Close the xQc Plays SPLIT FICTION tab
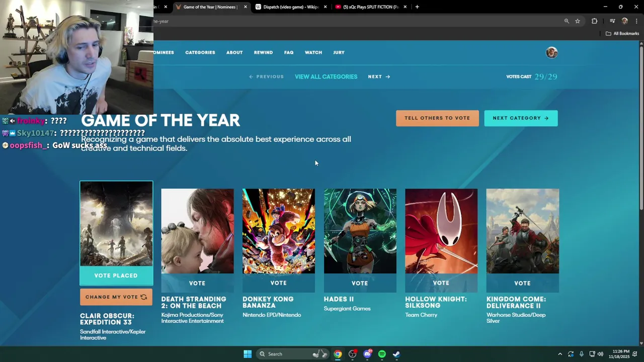 pyautogui.click(x=405, y=7)
